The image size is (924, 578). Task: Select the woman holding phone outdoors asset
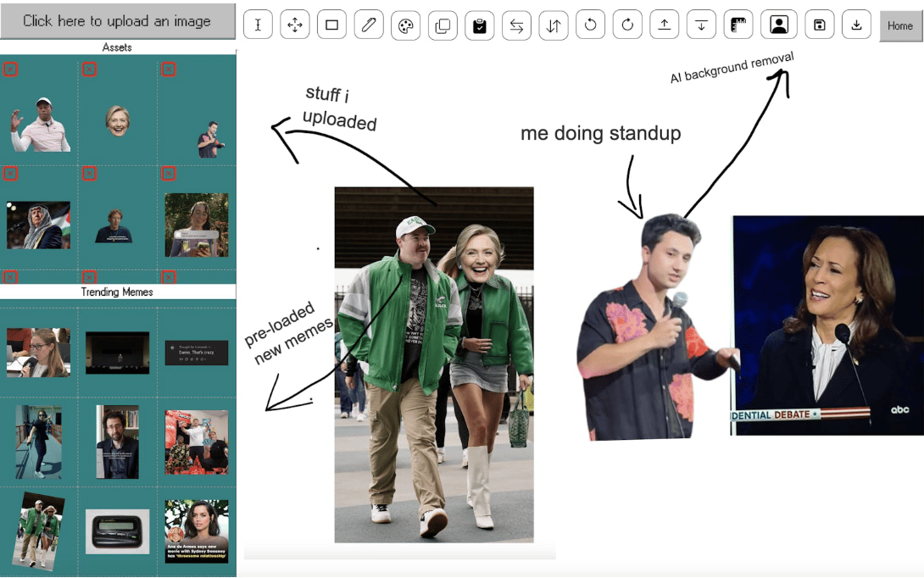(197, 225)
